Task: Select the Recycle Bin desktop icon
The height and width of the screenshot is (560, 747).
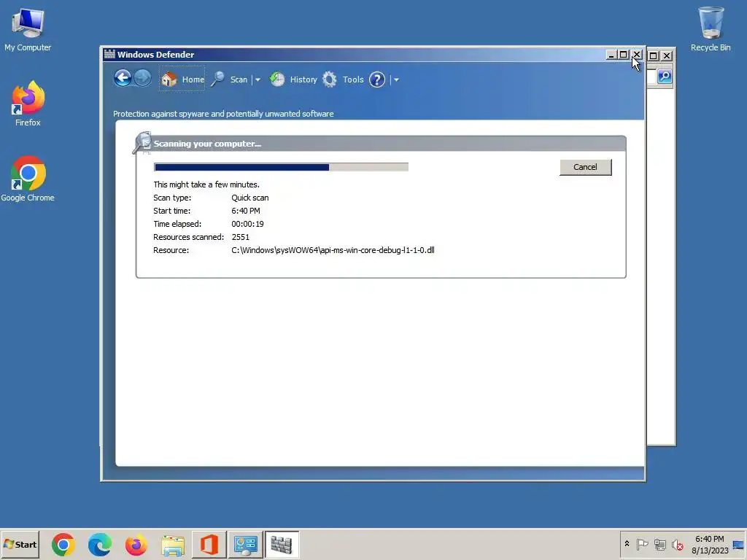Action: [711, 29]
